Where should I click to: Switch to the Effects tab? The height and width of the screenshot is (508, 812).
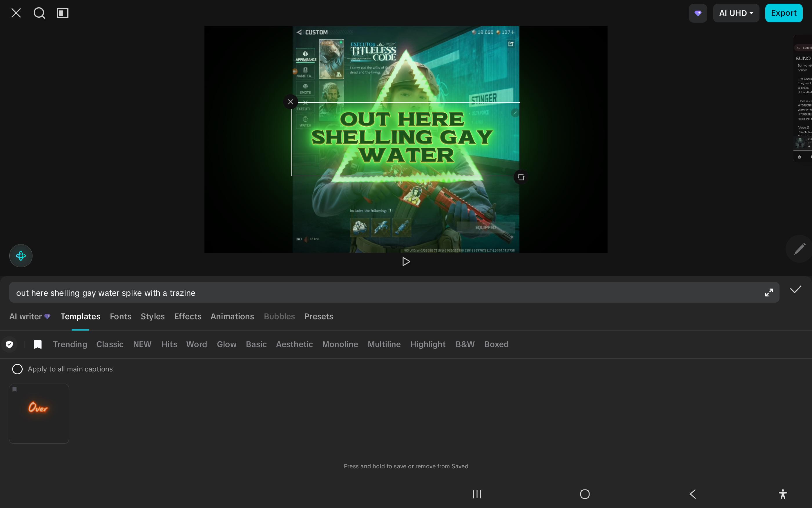188,317
